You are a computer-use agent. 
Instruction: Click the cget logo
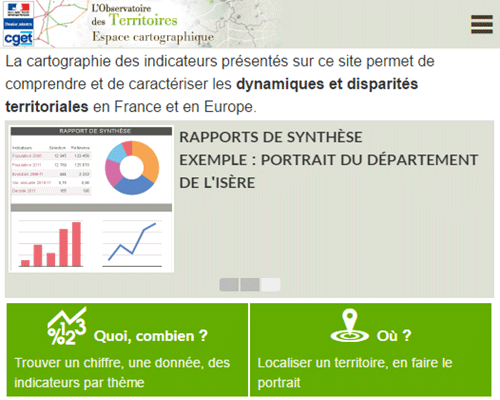(18, 39)
